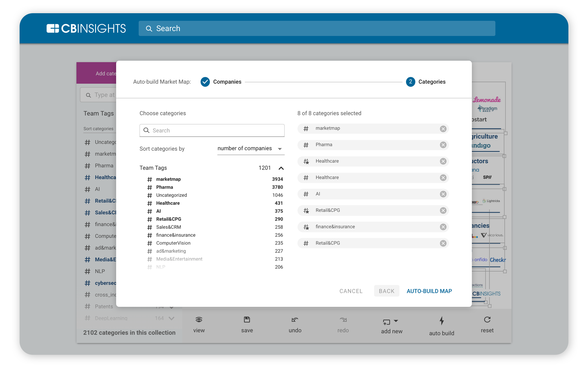Image resolution: width=588 pixels, height=368 pixels.
Task: Click the auto build lightning icon
Action: click(x=441, y=321)
